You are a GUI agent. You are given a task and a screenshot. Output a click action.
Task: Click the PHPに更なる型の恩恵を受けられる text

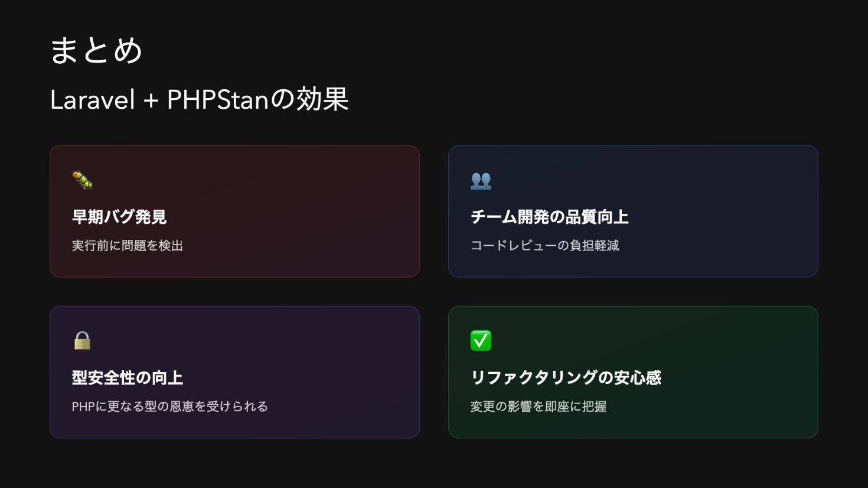(x=170, y=406)
